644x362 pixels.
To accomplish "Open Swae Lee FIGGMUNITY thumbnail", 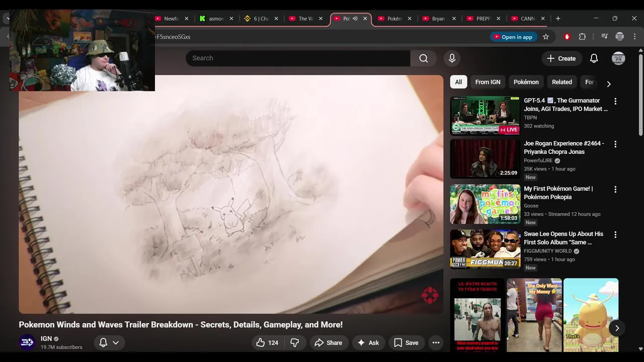I will 485,249.
